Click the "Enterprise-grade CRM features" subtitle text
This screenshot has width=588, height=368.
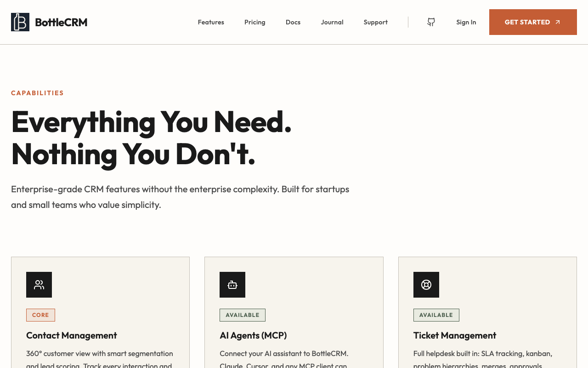(x=180, y=197)
